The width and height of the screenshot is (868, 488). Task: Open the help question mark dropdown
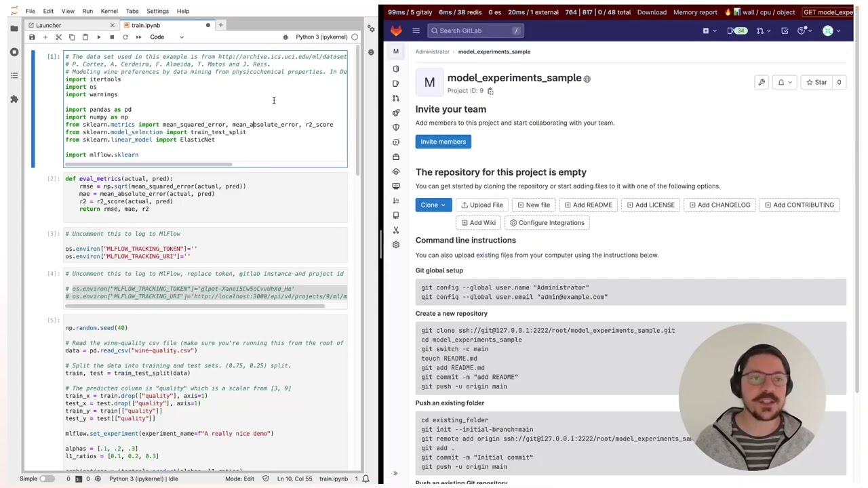(x=804, y=30)
